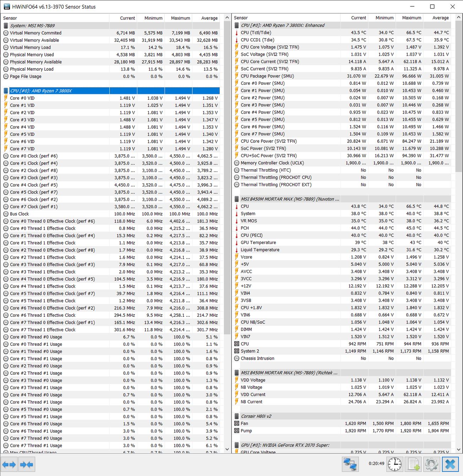Click the collapse-panels inward arrows button

27,464
